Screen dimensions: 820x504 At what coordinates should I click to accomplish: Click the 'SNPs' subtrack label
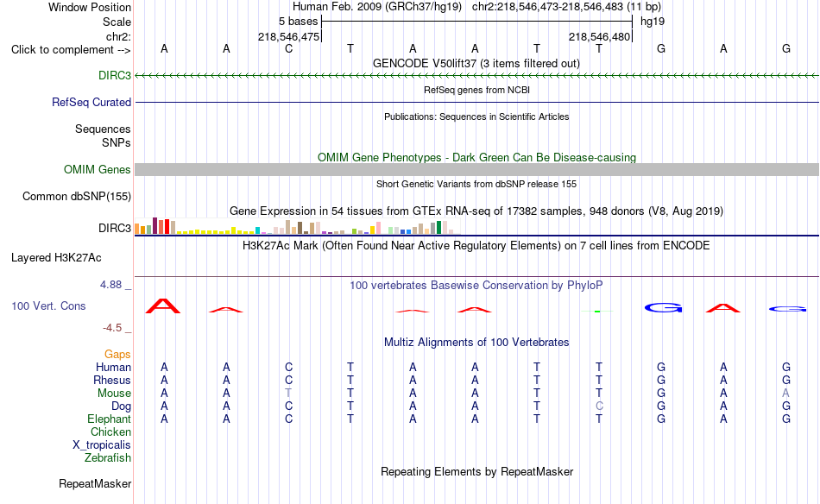tap(117, 142)
